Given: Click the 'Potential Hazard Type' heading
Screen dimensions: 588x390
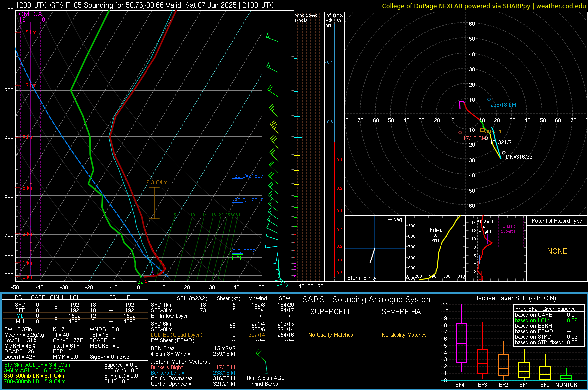Looking at the screenshot, I should tap(557, 221).
